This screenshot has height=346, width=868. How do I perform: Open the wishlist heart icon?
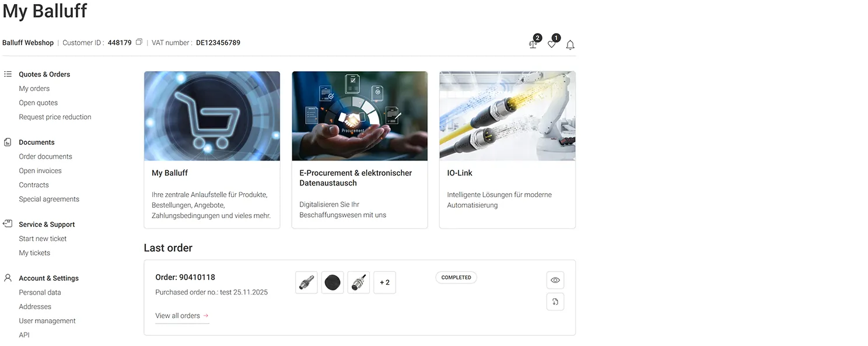point(552,44)
